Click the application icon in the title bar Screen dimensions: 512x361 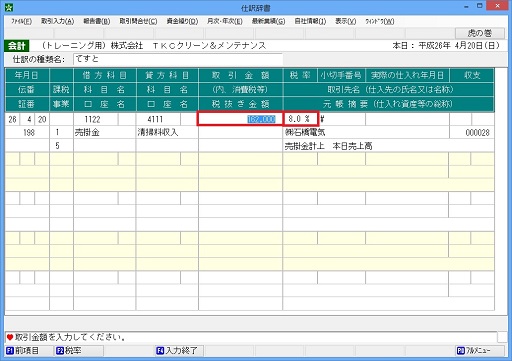point(9,7)
